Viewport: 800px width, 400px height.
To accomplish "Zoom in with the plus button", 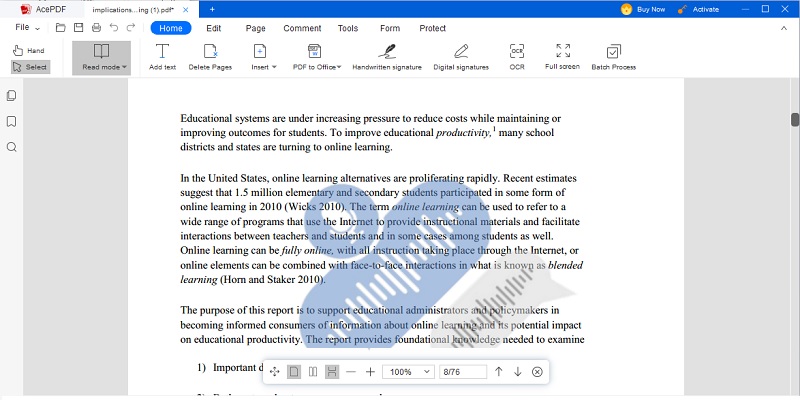I will point(370,372).
